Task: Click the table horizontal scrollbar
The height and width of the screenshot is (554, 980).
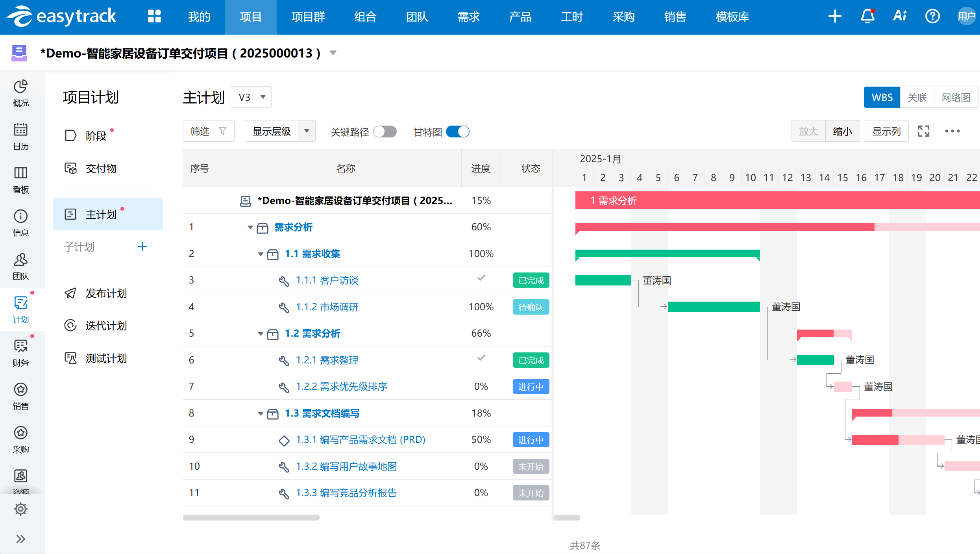Action: pos(251,517)
